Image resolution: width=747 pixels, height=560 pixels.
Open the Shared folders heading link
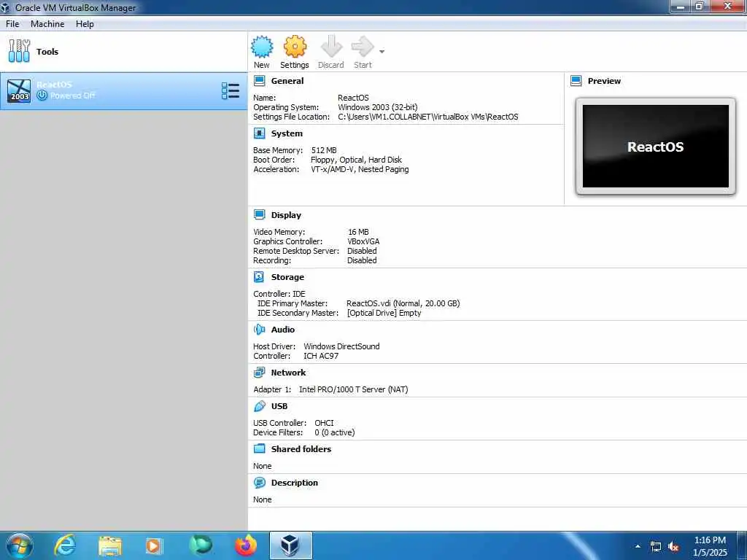[x=301, y=449]
